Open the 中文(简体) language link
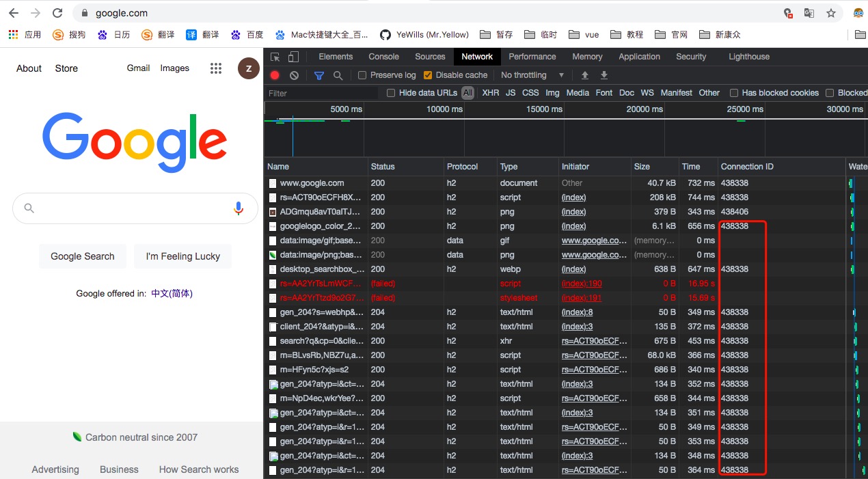Screen dimensions: 868x479 tap(172, 294)
